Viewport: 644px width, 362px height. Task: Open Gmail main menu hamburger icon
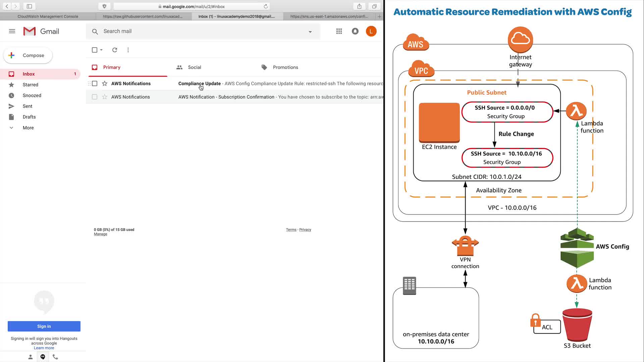coord(12,31)
